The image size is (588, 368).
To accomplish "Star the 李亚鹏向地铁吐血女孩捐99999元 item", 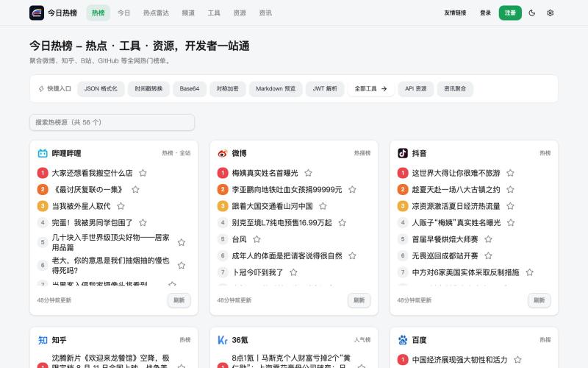I will (x=352, y=190).
